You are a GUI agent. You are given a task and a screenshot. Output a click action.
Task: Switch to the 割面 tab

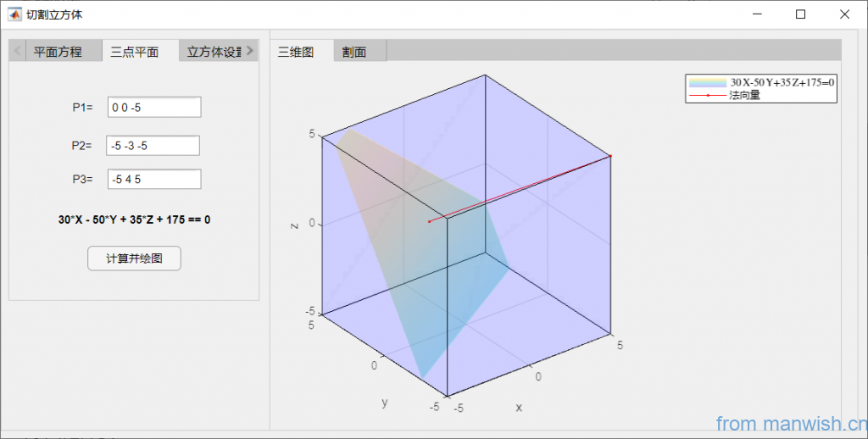354,52
